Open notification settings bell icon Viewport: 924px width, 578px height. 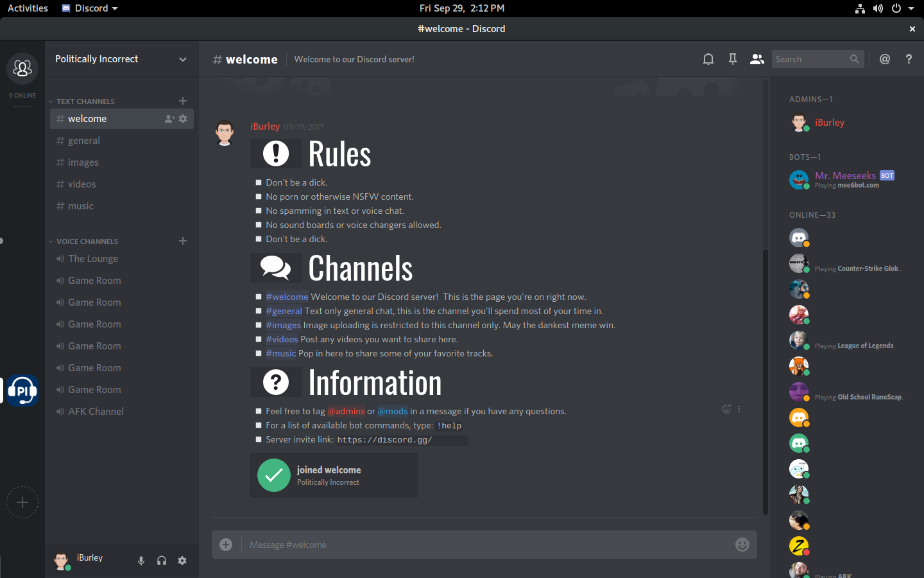point(708,59)
